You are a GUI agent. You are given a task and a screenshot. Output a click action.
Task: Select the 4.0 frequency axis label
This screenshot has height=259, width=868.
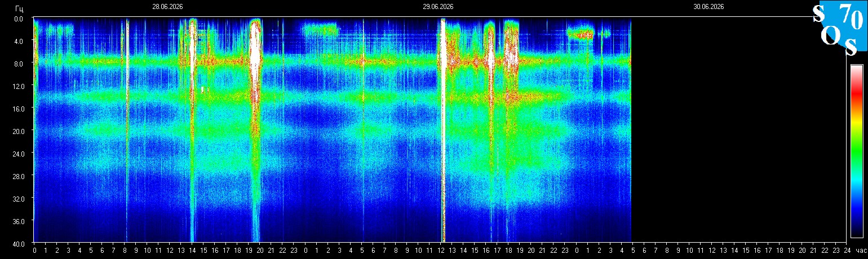tap(19, 41)
